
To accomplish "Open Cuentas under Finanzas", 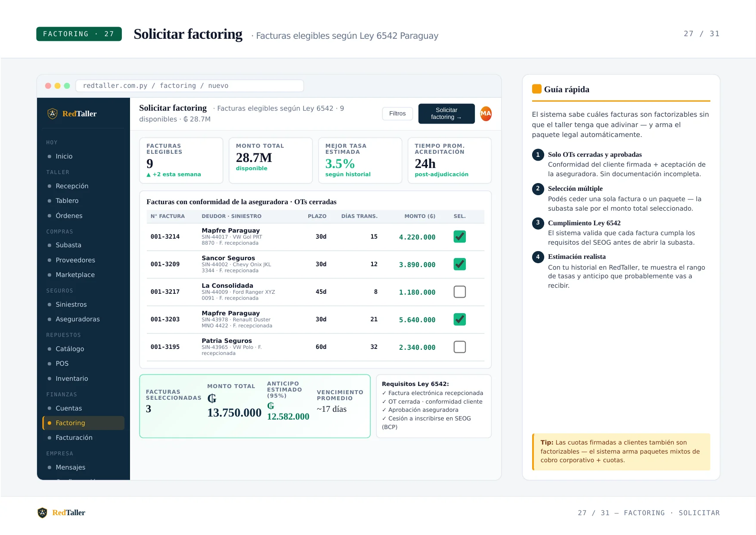I will (83, 408).
